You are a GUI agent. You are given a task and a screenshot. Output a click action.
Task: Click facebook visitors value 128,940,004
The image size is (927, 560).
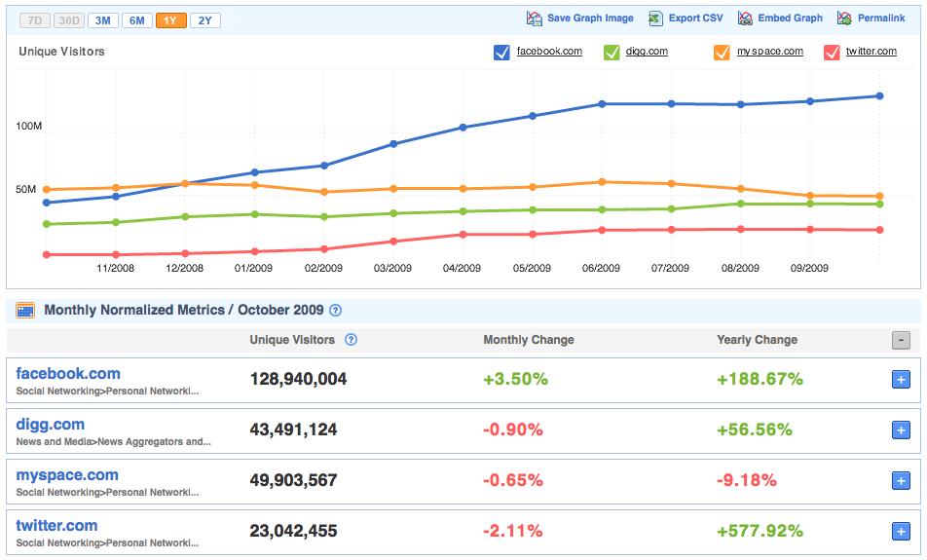(298, 379)
